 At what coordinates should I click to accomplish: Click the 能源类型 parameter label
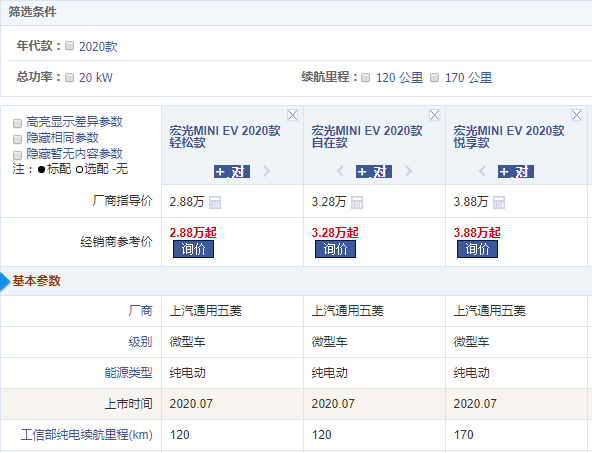click(128, 373)
